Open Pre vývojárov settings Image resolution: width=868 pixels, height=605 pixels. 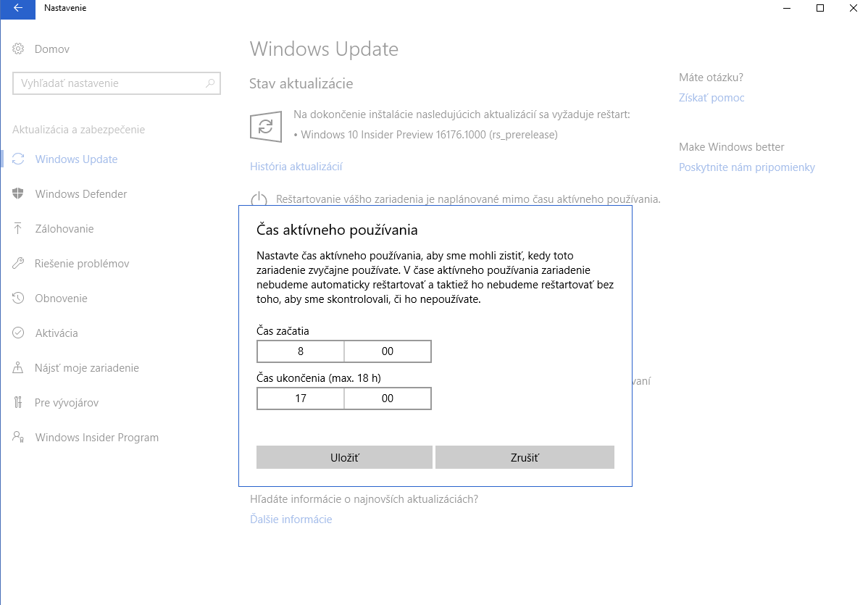click(x=67, y=403)
